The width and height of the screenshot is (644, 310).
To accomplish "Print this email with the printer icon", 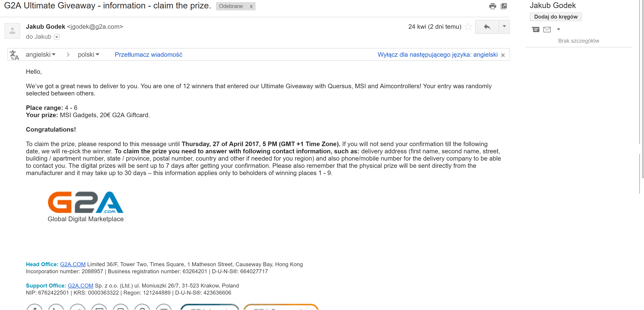I will (492, 6).
